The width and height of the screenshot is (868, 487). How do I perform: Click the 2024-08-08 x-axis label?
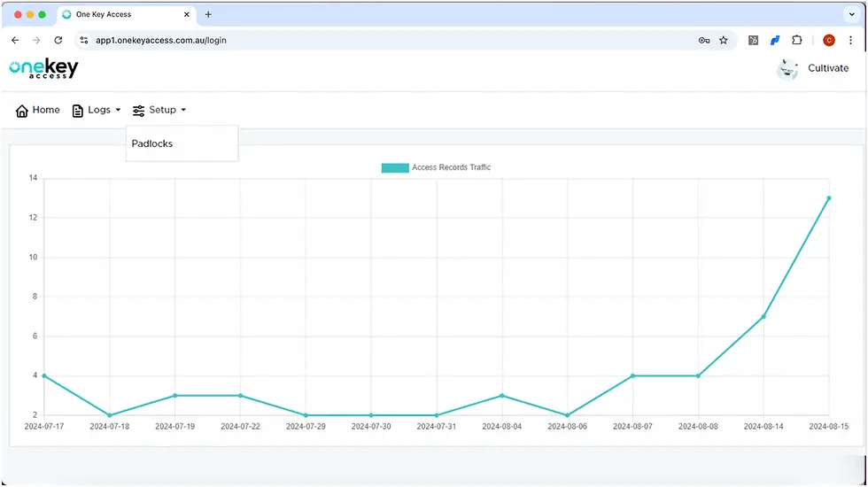click(698, 427)
